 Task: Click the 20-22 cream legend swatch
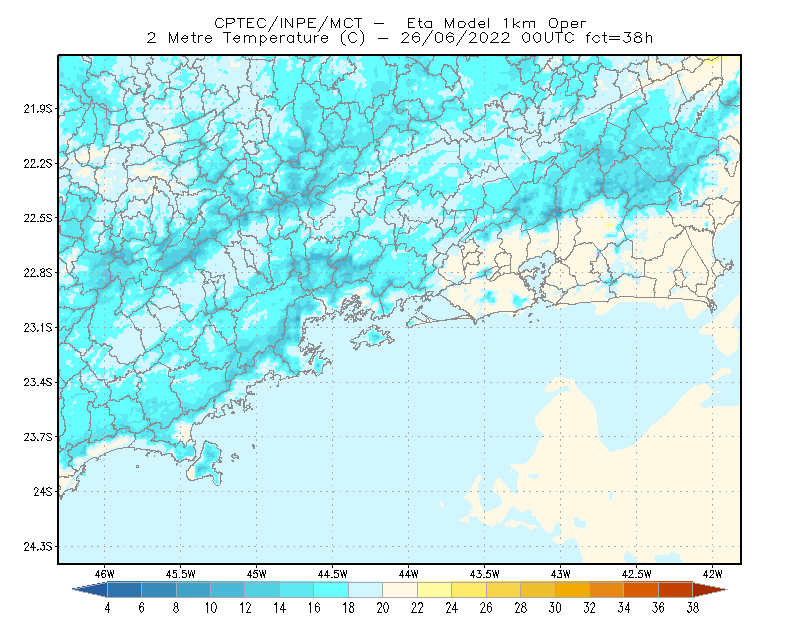point(400,590)
